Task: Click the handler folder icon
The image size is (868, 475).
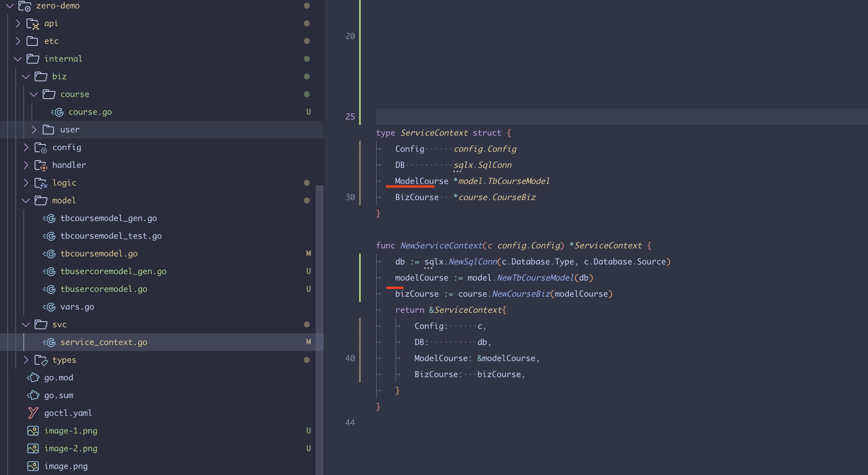Action: 41,165
